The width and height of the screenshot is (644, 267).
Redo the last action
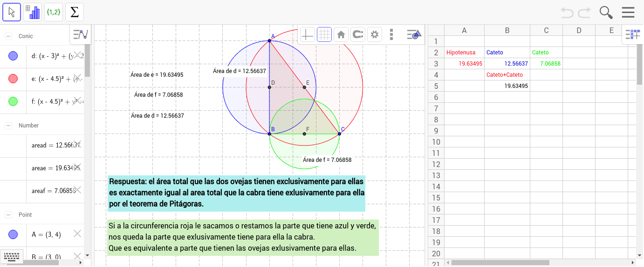click(x=584, y=12)
